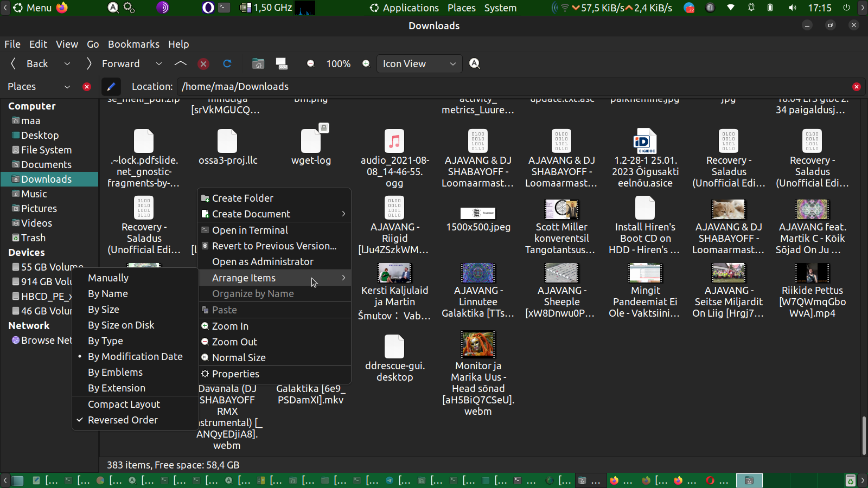Open the Icon View mode dropdown
The image size is (868, 488).
click(419, 64)
